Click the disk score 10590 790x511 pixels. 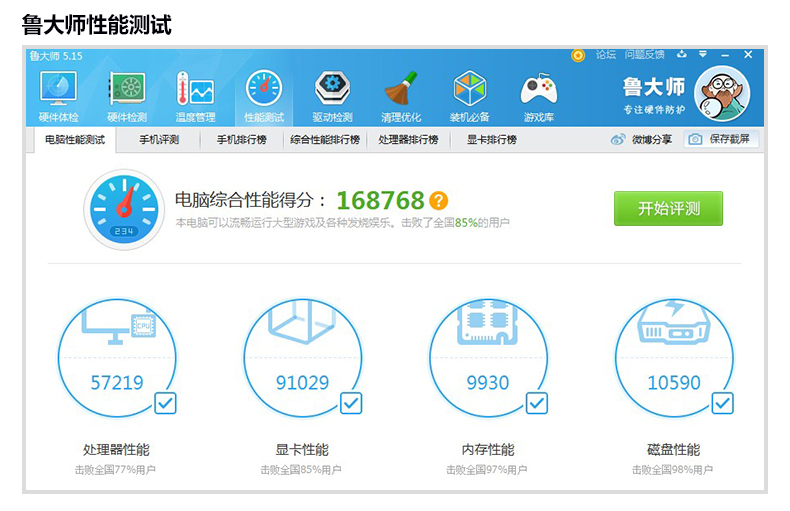pyautogui.click(x=674, y=383)
